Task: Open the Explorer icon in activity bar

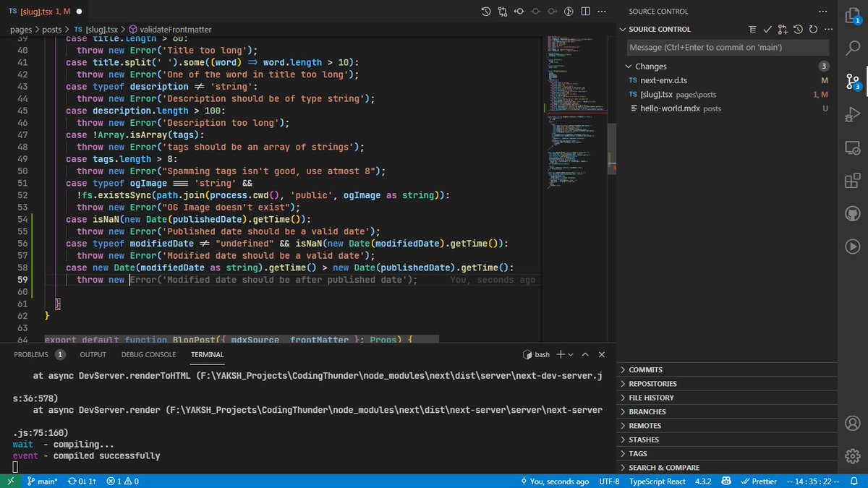Action: point(852,15)
